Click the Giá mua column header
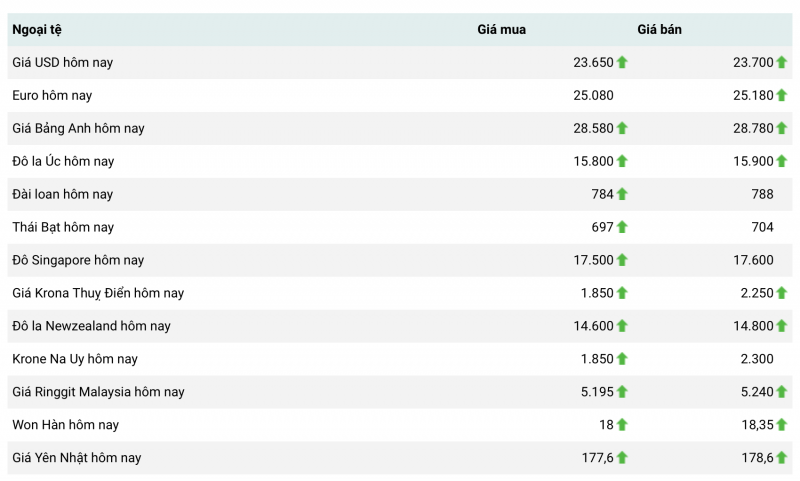 (x=501, y=30)
